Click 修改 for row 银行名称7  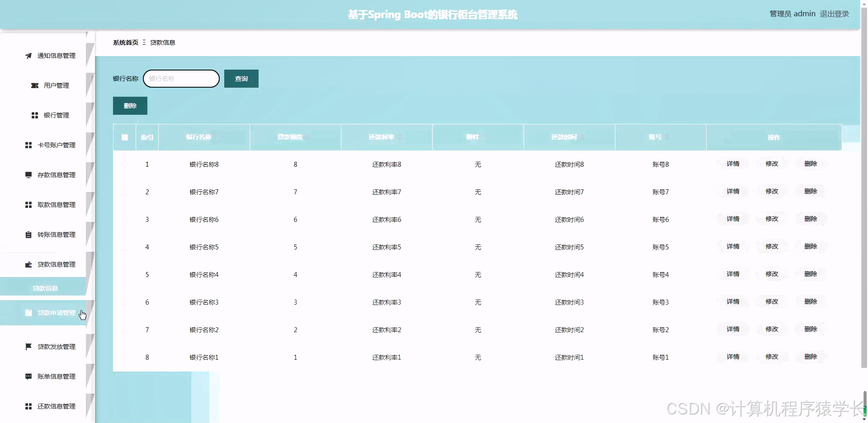772,191
